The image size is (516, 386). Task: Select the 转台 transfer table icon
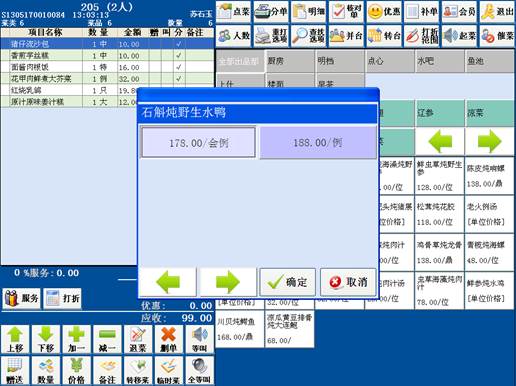(x=384, y=35)
